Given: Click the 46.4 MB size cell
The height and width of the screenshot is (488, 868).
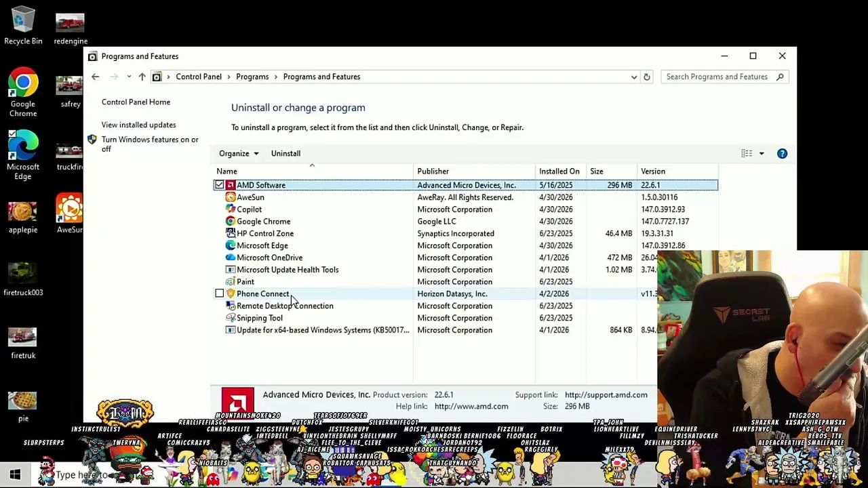Looking at the screenshot, I should [x=618, y=234].
